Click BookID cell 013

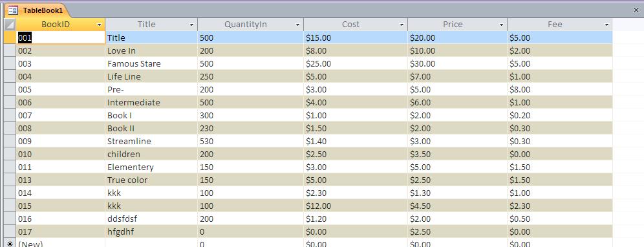tap(61, 180)
